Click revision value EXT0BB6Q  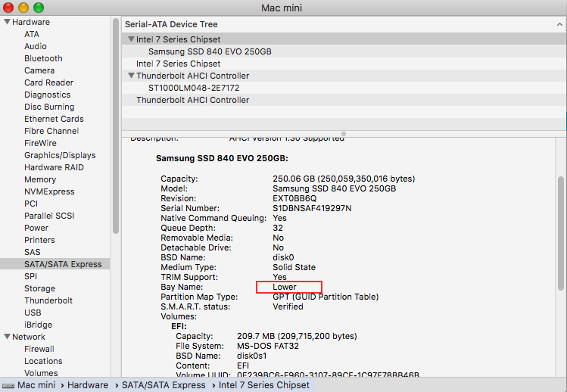click(294, 198)
